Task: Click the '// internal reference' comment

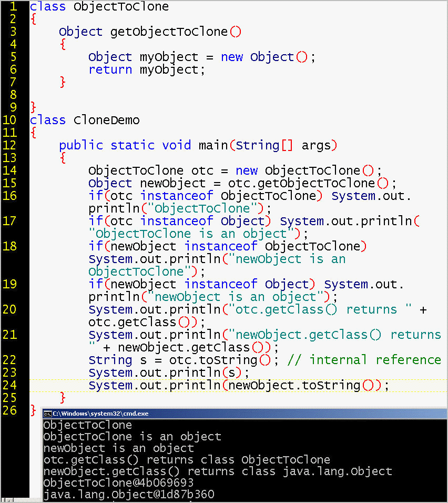Action: pyautogui.click(x=364, y=360)
